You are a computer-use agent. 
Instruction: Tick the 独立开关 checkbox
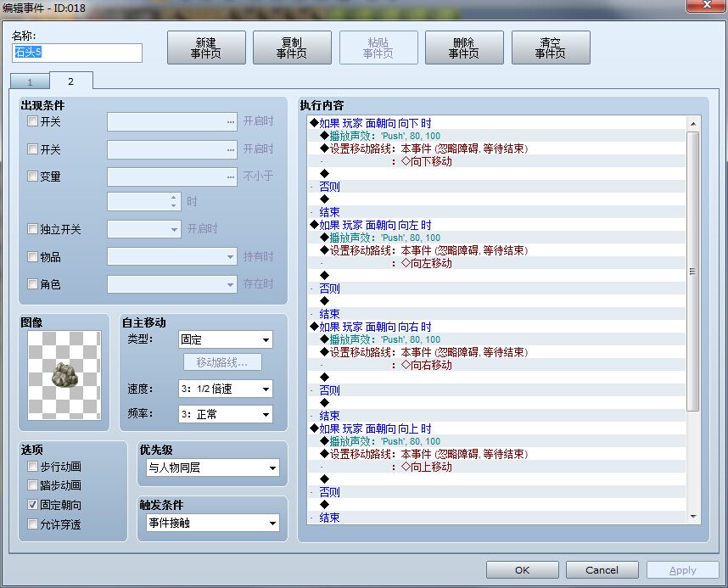32,229
